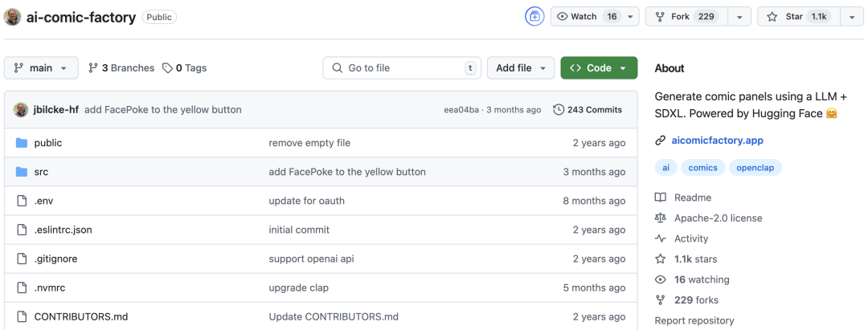Image resolution: width=868 pixels, height=330 pixels.
Task: Select the 'openclap' topic tag
Action: (755, 168)
